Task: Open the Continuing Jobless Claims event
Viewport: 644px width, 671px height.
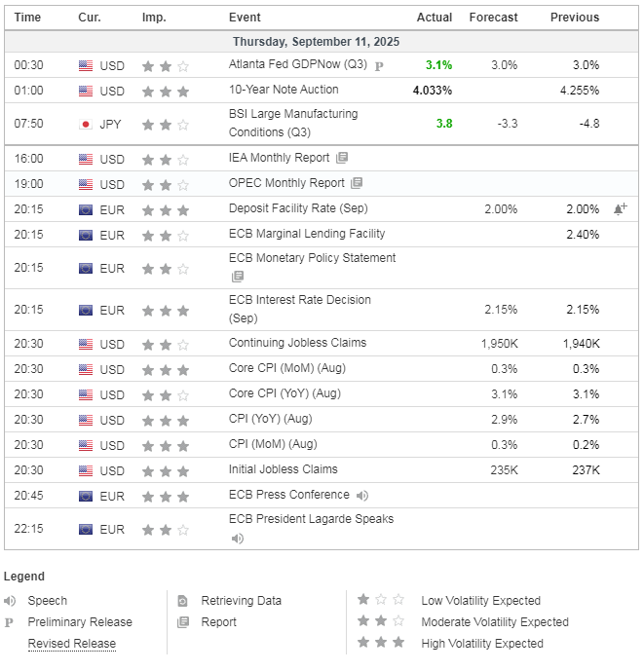Action: [297, 343]
